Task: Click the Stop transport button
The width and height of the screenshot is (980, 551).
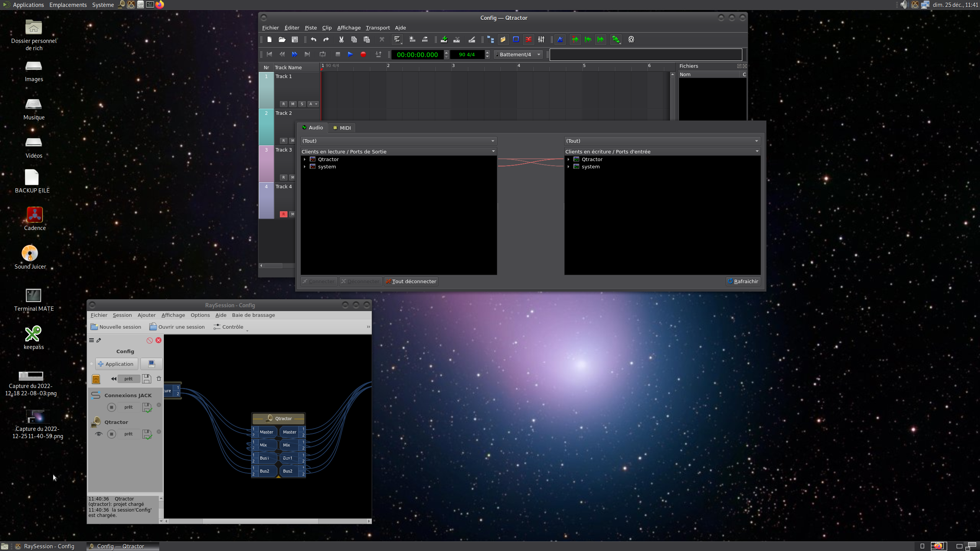Action: click(338, 54)
